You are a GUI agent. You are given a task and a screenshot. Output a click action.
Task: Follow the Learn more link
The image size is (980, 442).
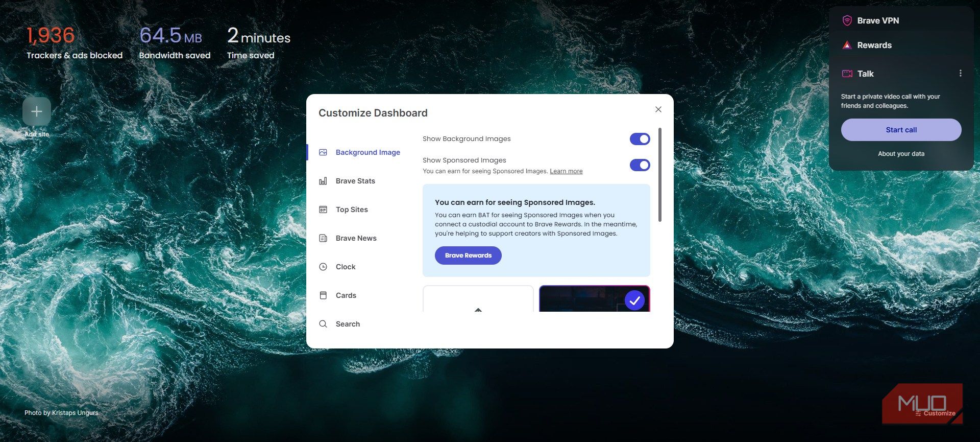(566, 171)
